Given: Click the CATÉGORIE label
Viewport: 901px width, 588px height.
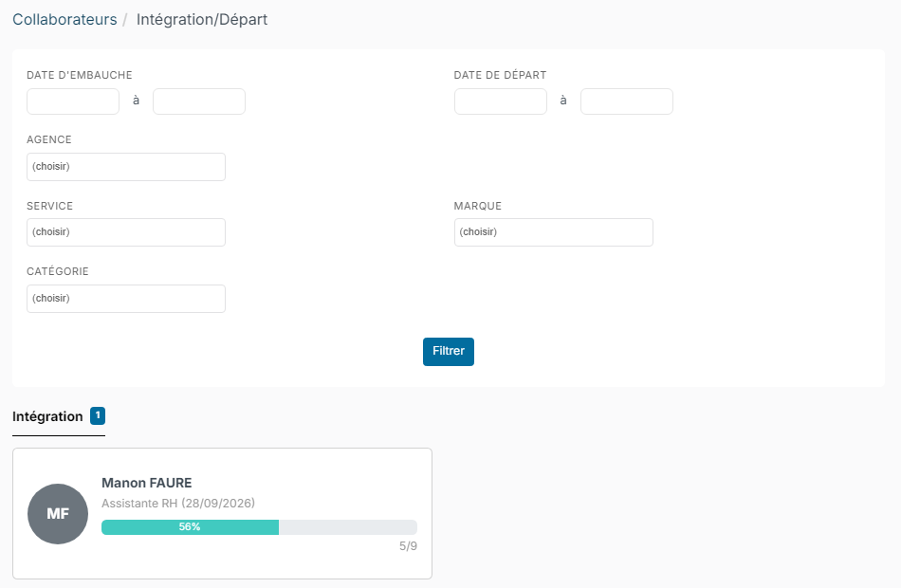Looking at the screenshot, I should (58, 271).
